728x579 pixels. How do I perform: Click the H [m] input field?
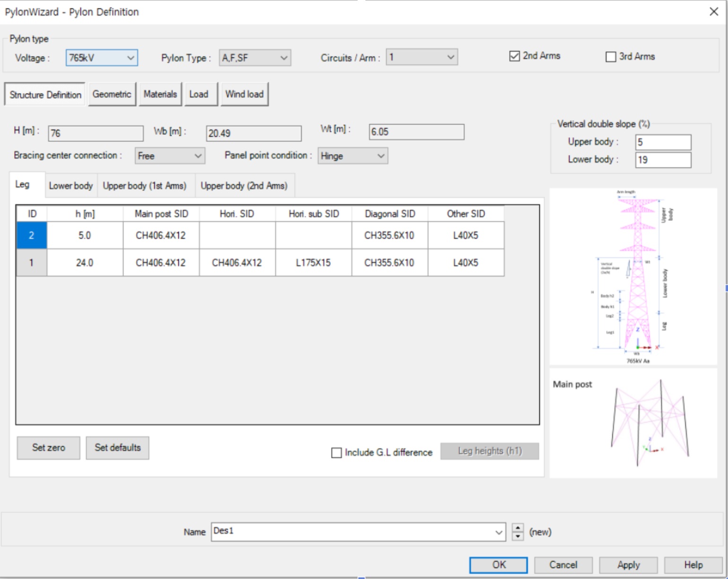(95, 133)
